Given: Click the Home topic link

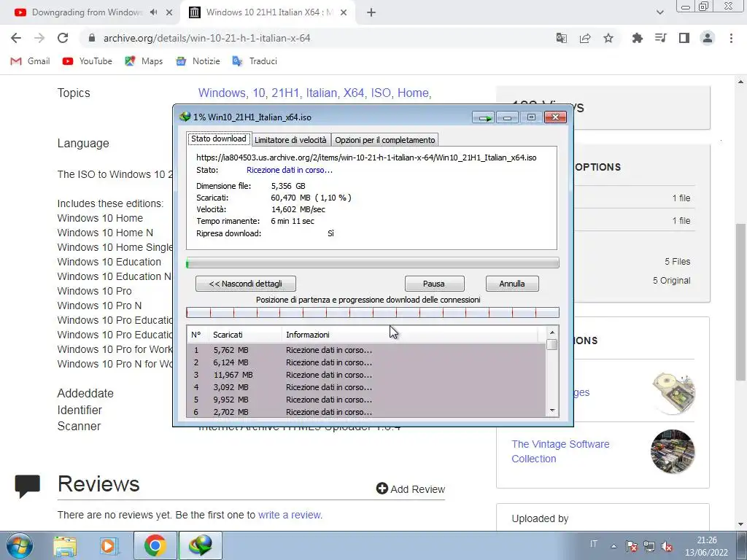Looking at the screenshot, I should point(414,93).
